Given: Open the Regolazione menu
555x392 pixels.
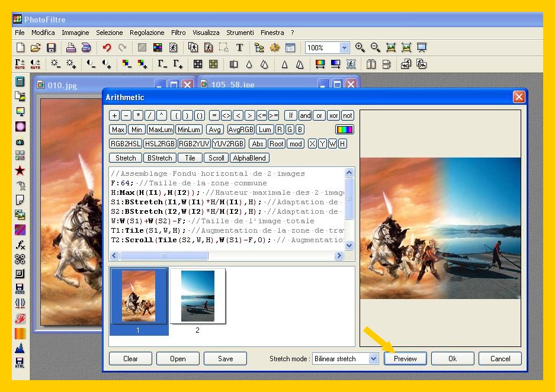Looking at the screenshot, I should point(147,33).
